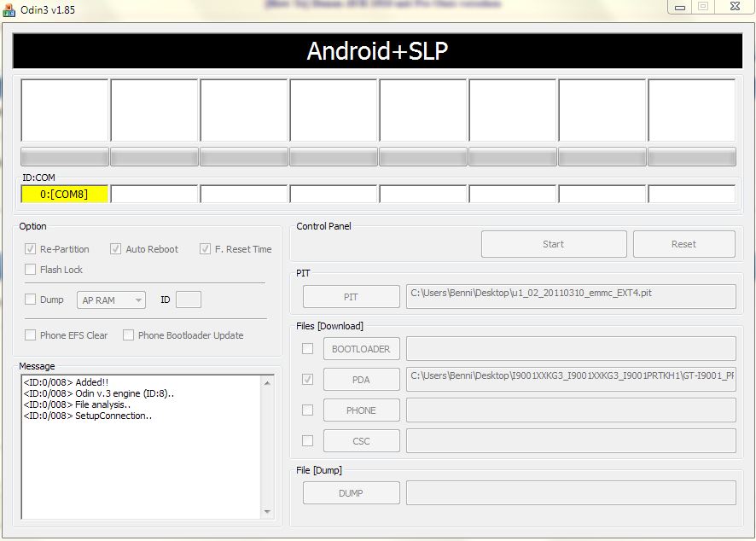Uncheck the PDA file checkbox
This screenshot has width=756, height=541.
(x=307, y=380)
